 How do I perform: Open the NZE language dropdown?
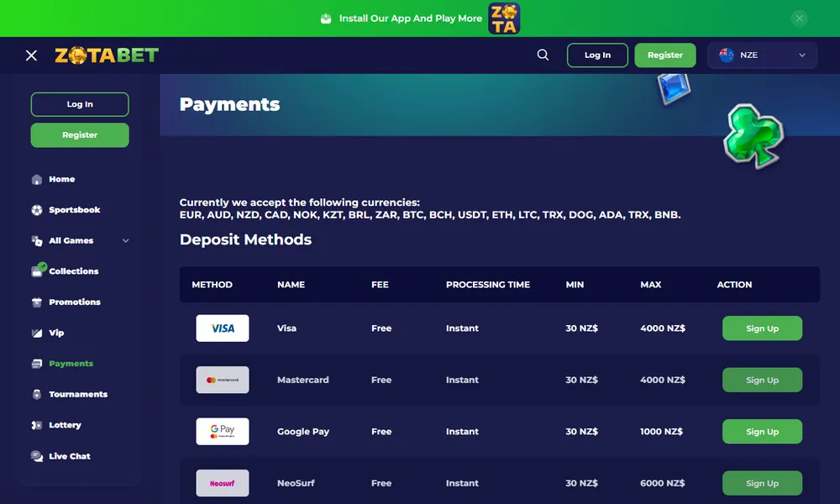pyautogui.click(x=763, y=55)
